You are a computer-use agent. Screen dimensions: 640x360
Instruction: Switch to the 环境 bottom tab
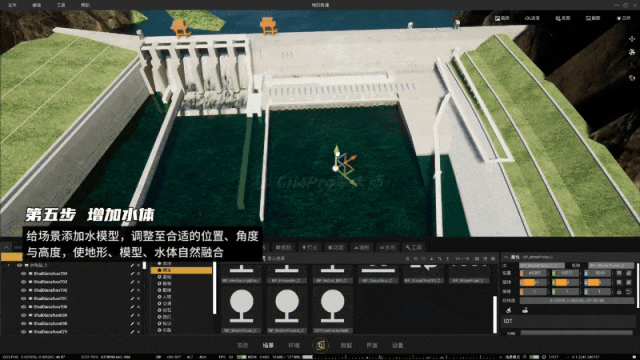[x=294, y=345]
